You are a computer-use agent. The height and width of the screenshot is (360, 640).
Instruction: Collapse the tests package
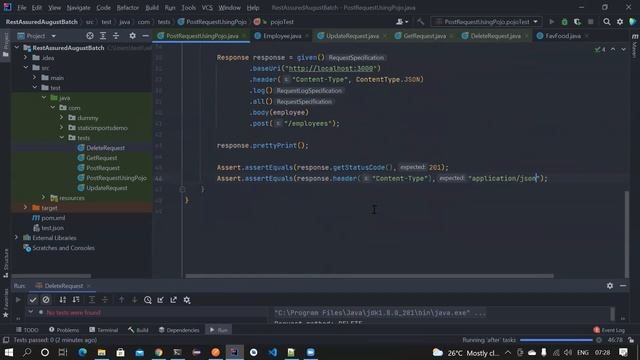pos(62,138)
